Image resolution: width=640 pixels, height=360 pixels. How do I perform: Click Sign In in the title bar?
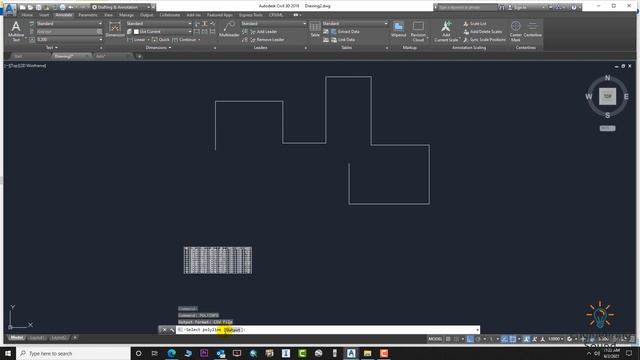(520, 7)
